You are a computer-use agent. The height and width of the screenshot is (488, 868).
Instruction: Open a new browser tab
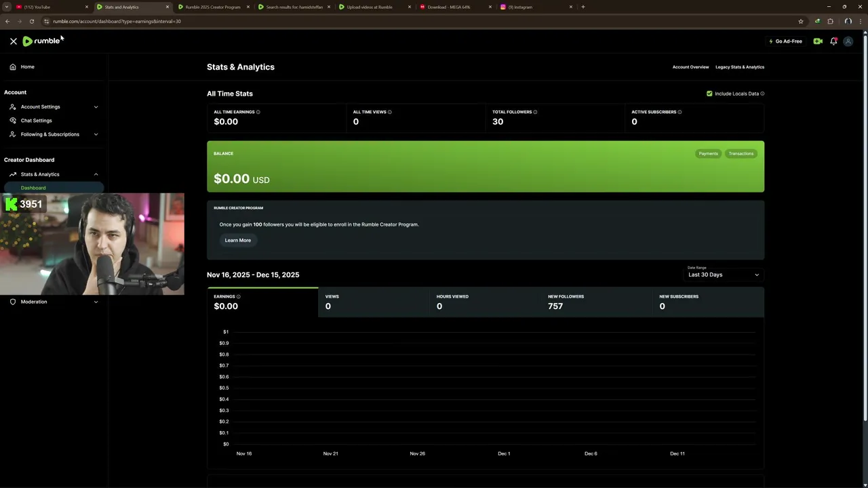(583, 7)
